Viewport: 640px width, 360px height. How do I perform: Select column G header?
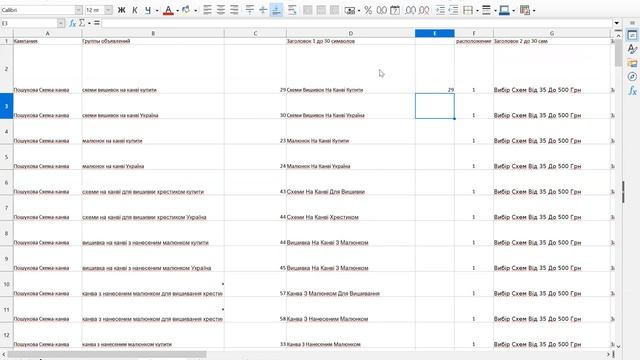(551, 33)
